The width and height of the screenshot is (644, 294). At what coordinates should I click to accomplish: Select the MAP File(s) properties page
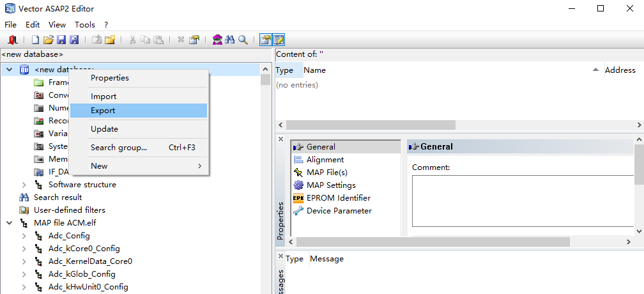click(326, 173)
